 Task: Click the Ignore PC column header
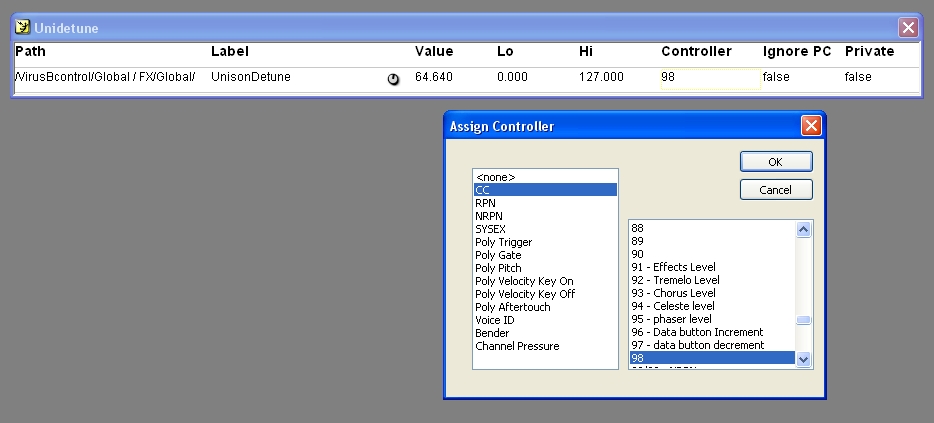point(797,51)
